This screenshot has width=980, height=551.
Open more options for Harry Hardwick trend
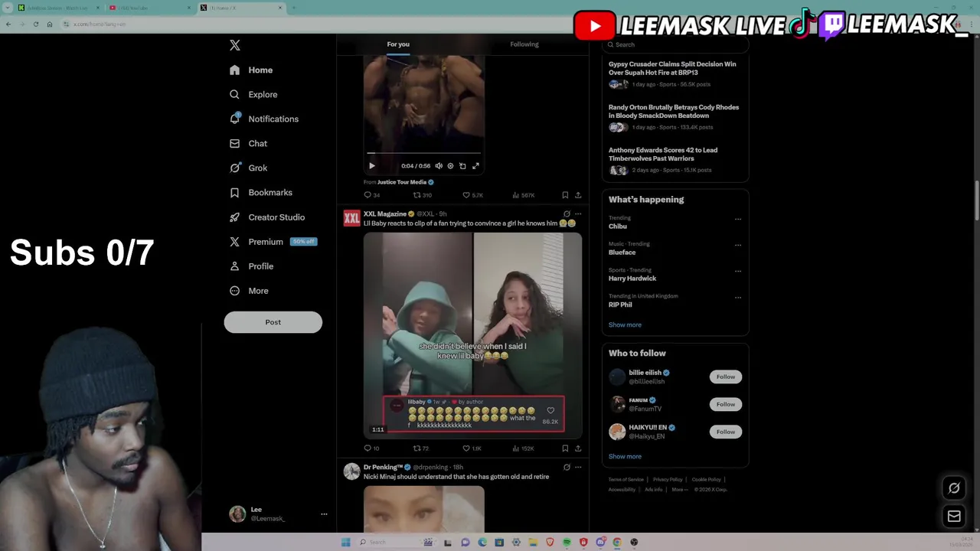click(x=738, y=271)
